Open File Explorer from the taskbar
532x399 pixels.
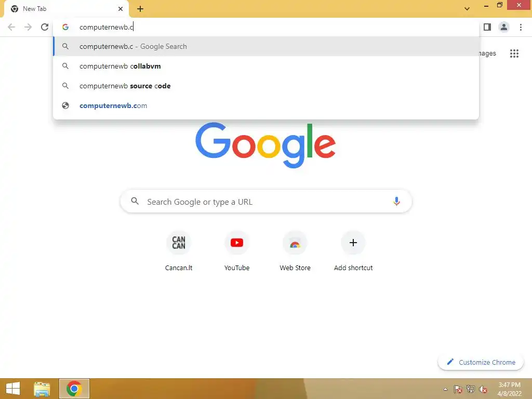tap(42, 389)
